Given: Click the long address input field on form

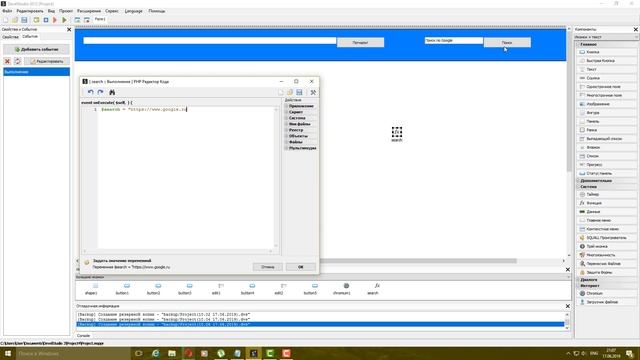Looking at the screenshot, I should click(x=210, y=40).
